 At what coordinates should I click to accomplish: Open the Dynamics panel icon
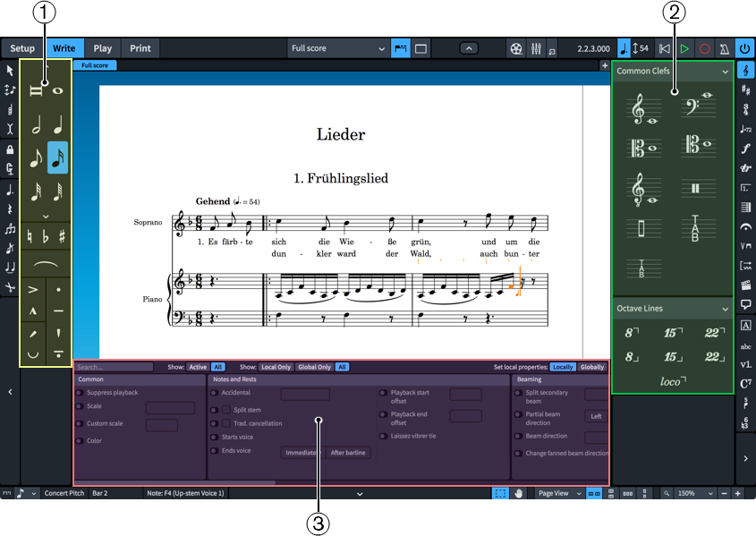[x=746, y=149]
